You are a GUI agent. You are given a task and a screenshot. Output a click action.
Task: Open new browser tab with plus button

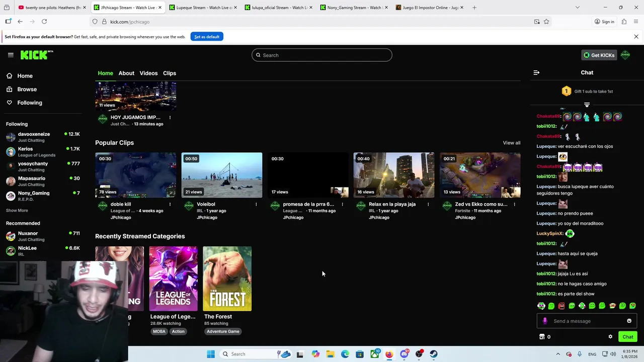474,8
